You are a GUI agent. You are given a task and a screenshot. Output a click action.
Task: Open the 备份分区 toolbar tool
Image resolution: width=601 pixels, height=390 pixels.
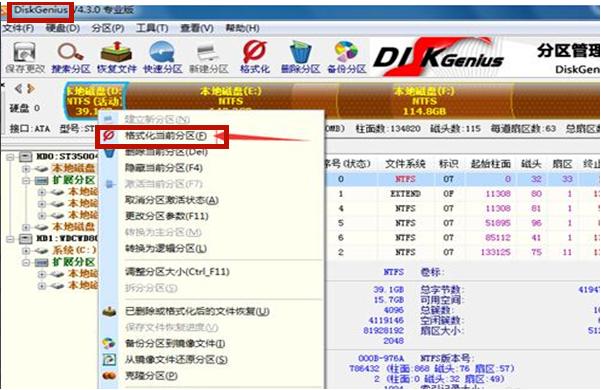tap(346, 57)
